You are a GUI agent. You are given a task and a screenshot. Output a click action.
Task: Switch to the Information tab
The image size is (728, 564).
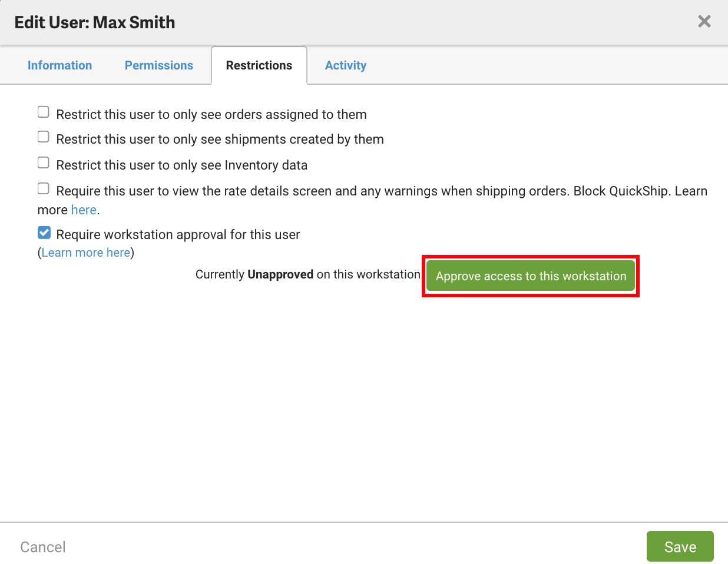[x=59, y=65]
